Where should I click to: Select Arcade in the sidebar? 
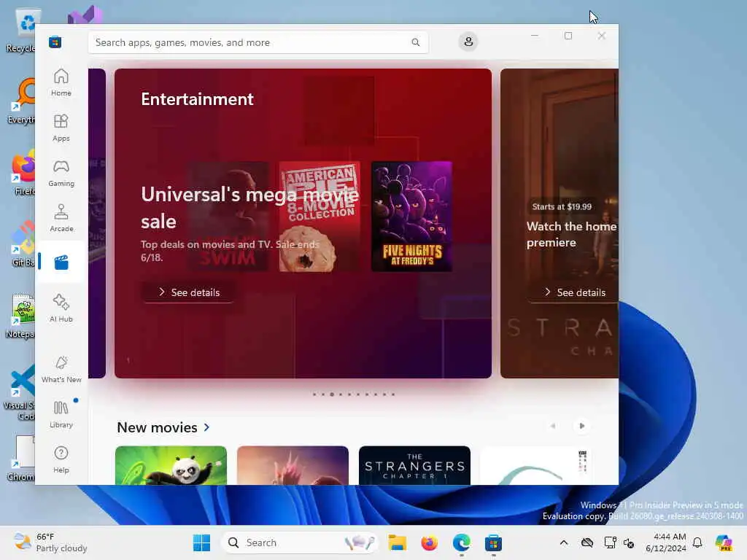pos(61,218)
